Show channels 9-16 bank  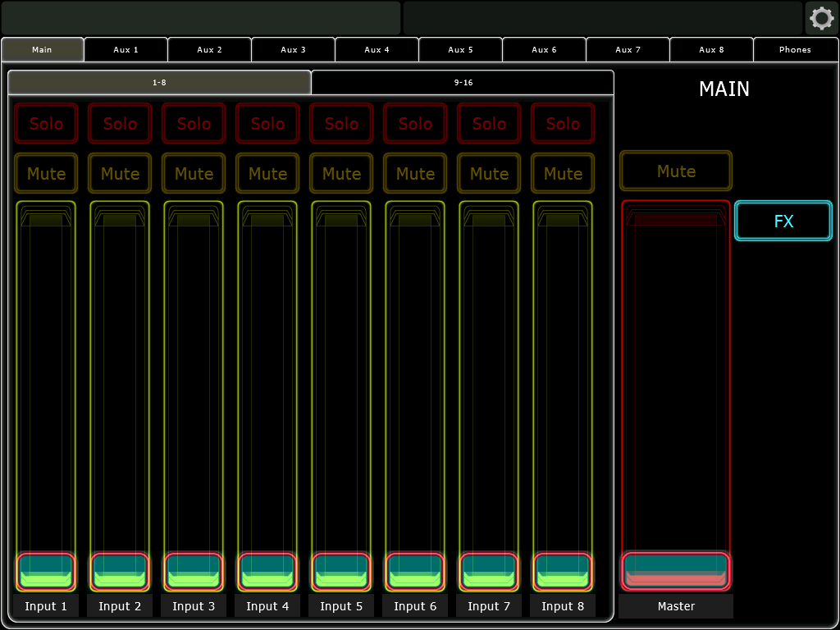(x=463, y=83)
